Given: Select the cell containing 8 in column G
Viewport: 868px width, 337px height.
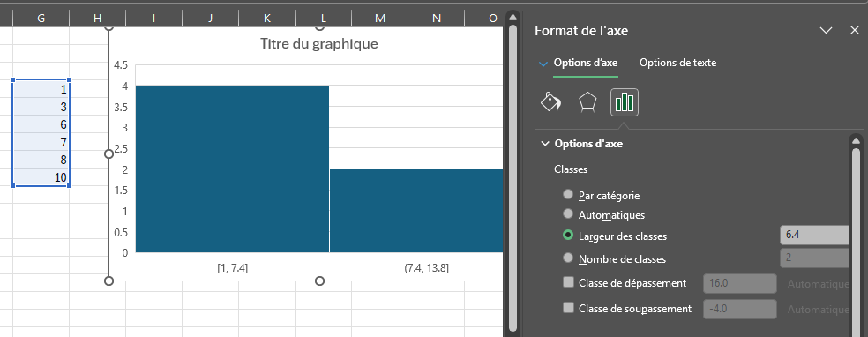Looking at the screenshot, I should 41,160.
